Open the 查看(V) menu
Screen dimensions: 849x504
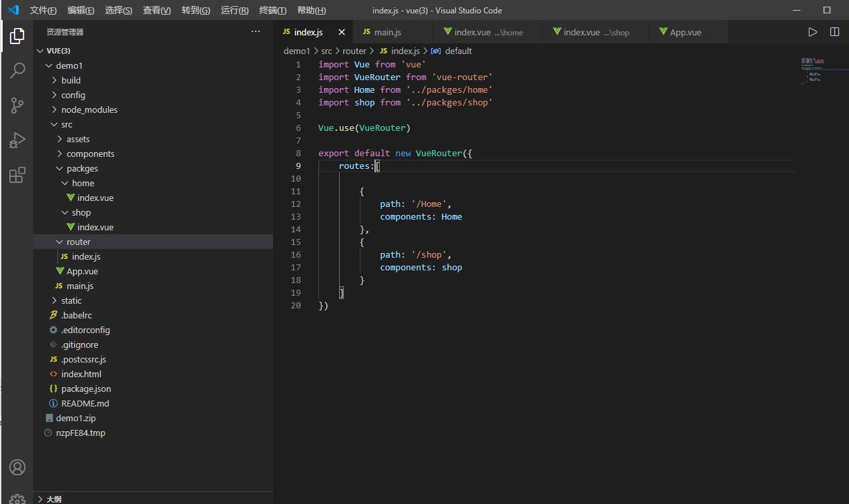157,11
